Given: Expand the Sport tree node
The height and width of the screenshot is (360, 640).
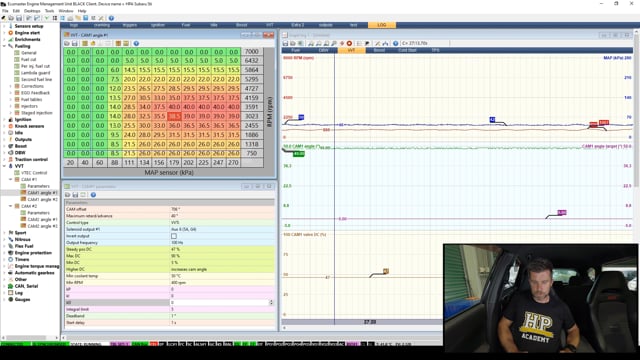Looking at the screenshot, I should point(4,233).
